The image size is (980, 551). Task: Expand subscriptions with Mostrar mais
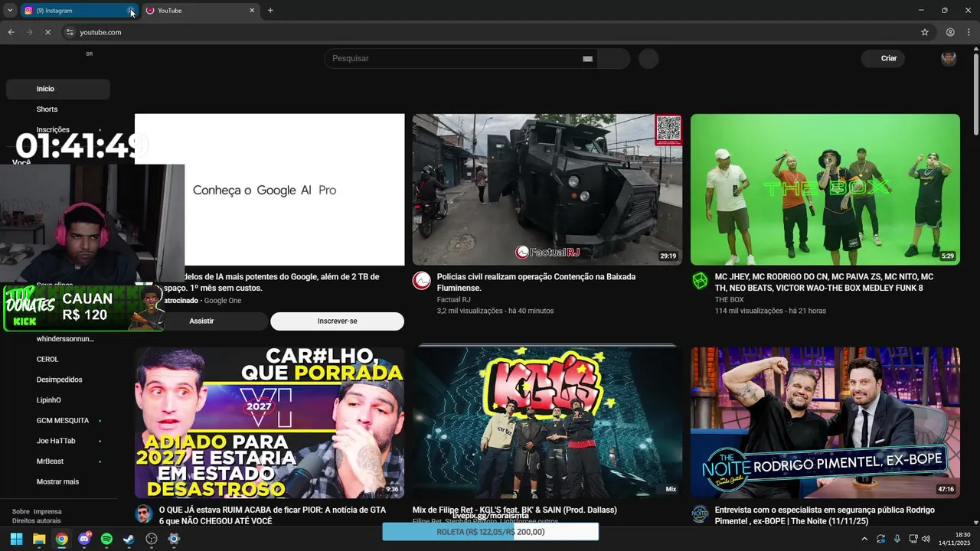coord(58,481)
